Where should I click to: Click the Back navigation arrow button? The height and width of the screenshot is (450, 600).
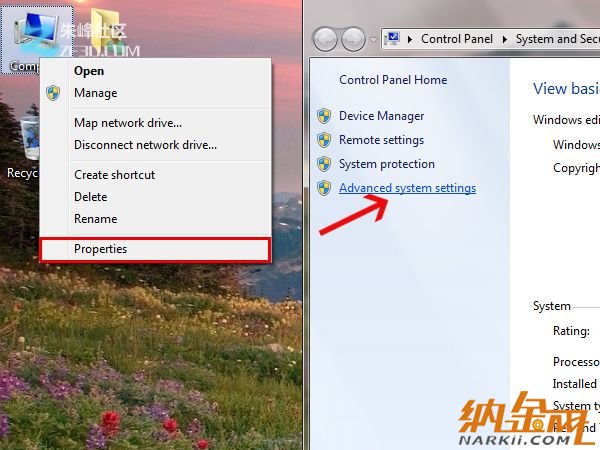point(325,39)
